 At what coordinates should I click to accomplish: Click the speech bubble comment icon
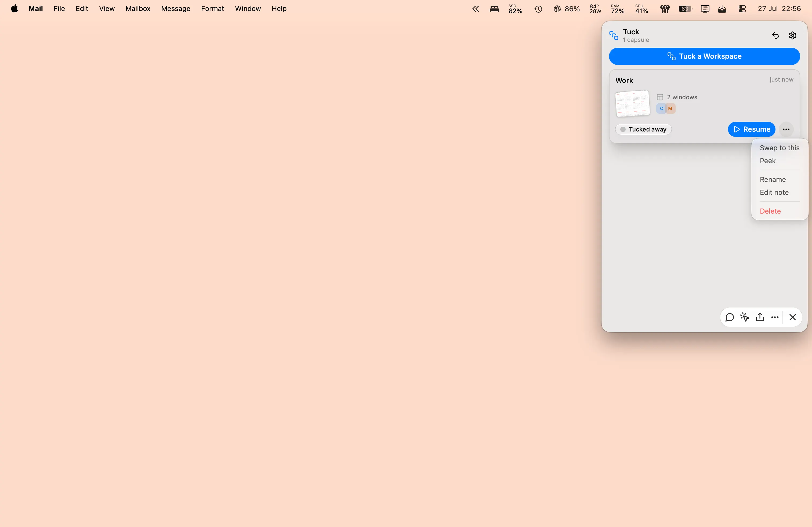click(x=730, y=317)
